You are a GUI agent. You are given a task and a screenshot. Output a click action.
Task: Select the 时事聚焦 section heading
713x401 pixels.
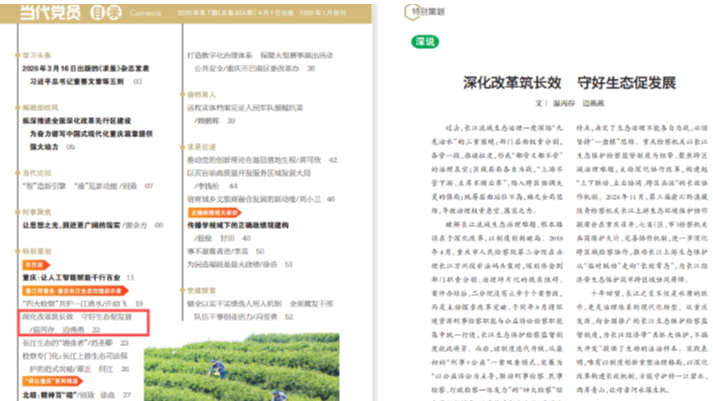37,212
